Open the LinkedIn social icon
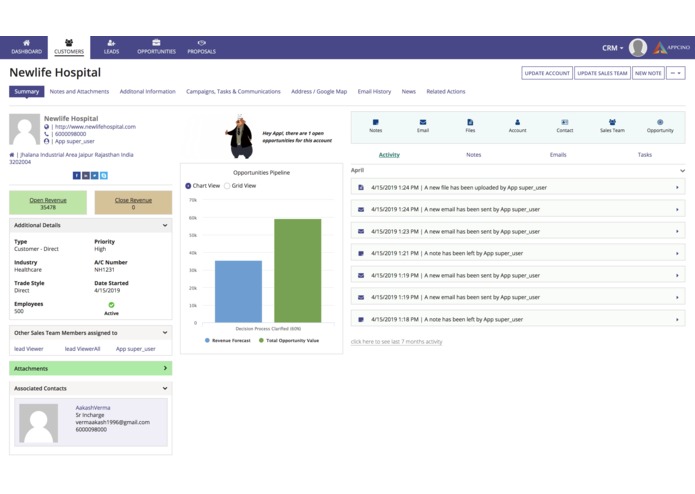This screenshot has width=695, height=494. (86, 175)
